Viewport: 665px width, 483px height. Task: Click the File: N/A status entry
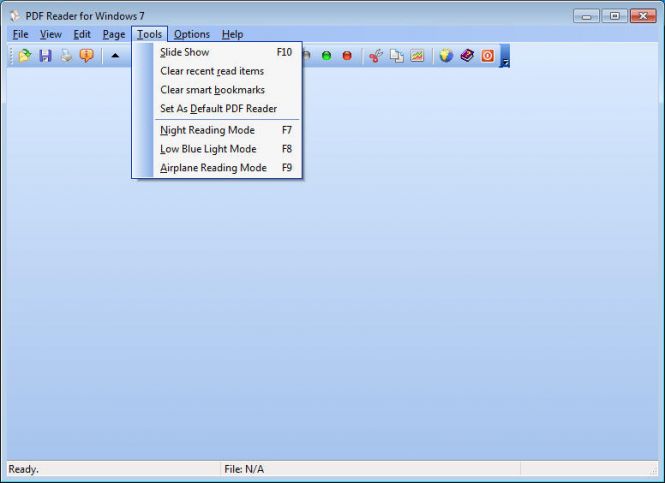tap(244, 469)
